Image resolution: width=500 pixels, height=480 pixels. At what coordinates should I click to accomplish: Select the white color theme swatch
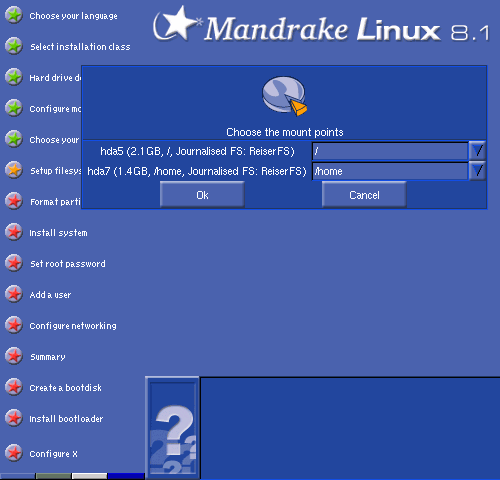pos(89,476)
